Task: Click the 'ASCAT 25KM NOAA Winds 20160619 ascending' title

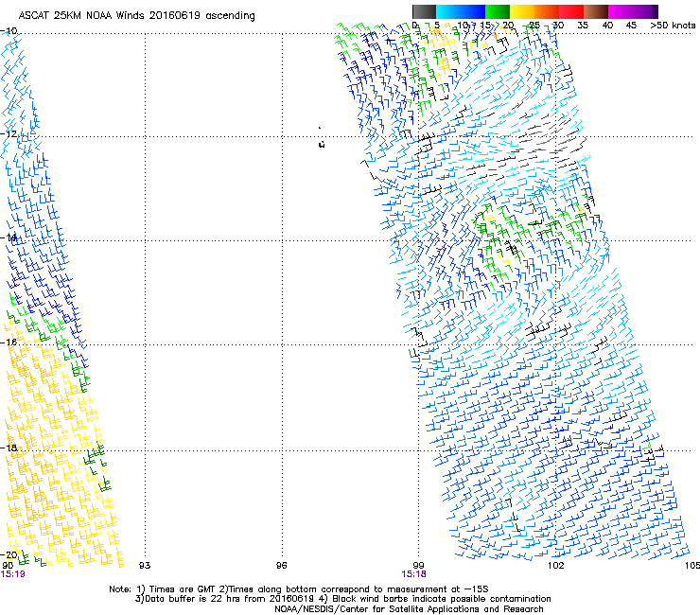Action: (x=136, y=16)
